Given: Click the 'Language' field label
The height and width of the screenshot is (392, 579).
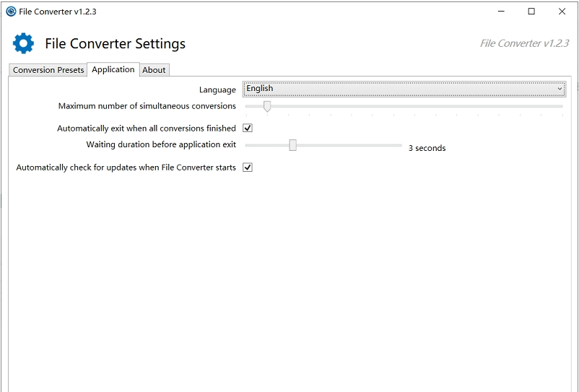Looking at the screenshot, I should [x=217, y=90].
